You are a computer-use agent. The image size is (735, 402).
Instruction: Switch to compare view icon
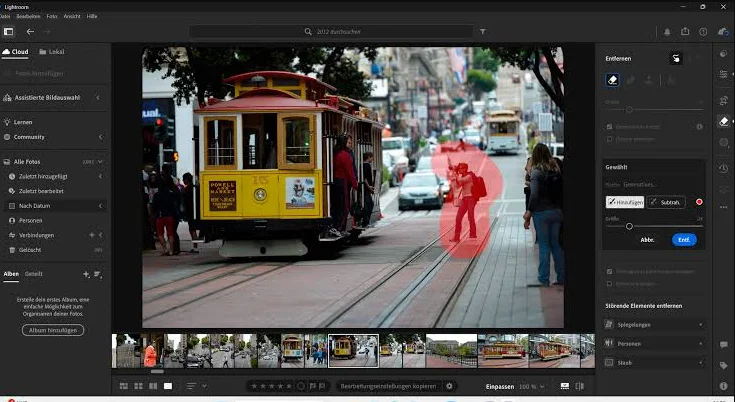(153, 386)
